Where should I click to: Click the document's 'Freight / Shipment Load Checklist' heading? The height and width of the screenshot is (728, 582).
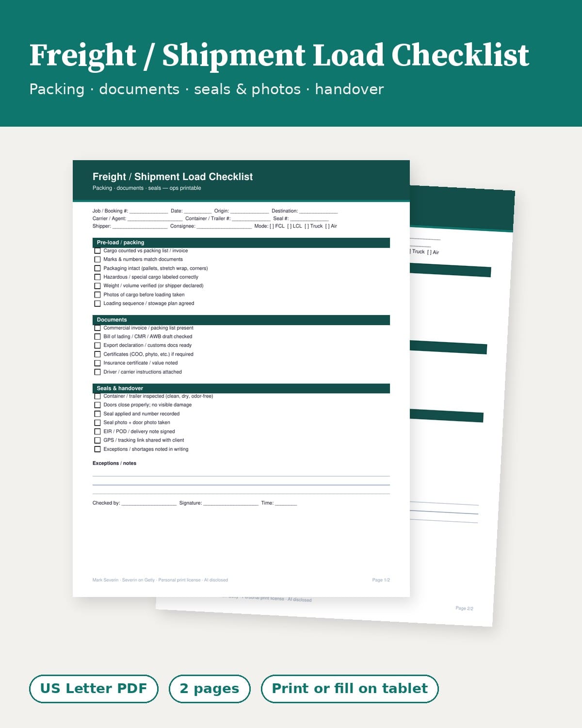click(173, 177)
